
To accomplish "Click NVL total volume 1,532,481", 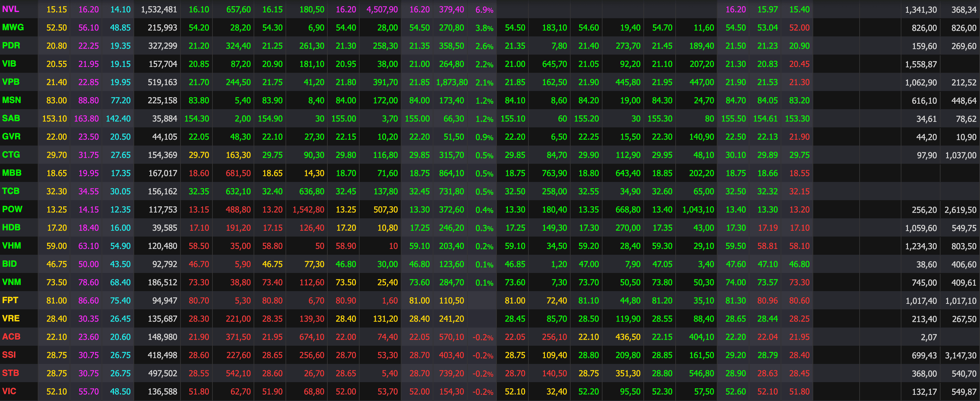I will [x=159, y=10].
